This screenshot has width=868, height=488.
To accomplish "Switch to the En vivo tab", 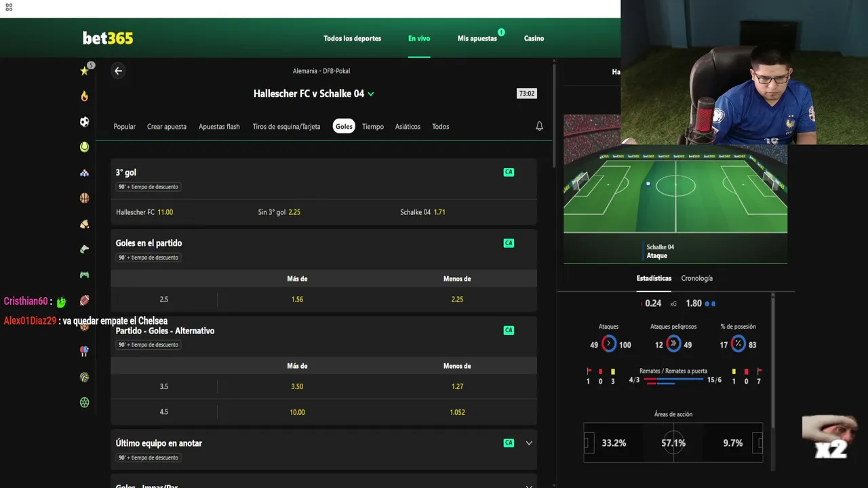I will (419, 39).
